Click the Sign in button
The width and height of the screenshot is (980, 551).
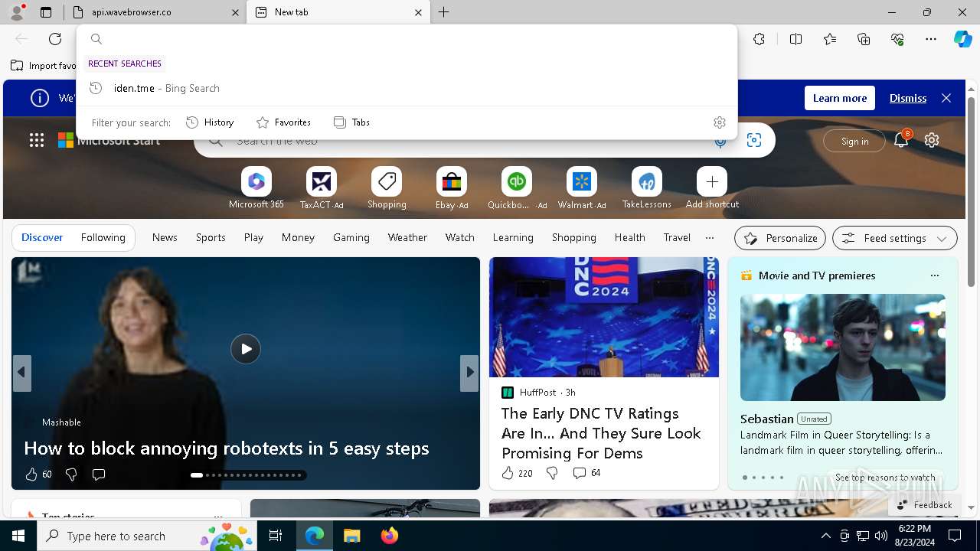pos(854,141)
